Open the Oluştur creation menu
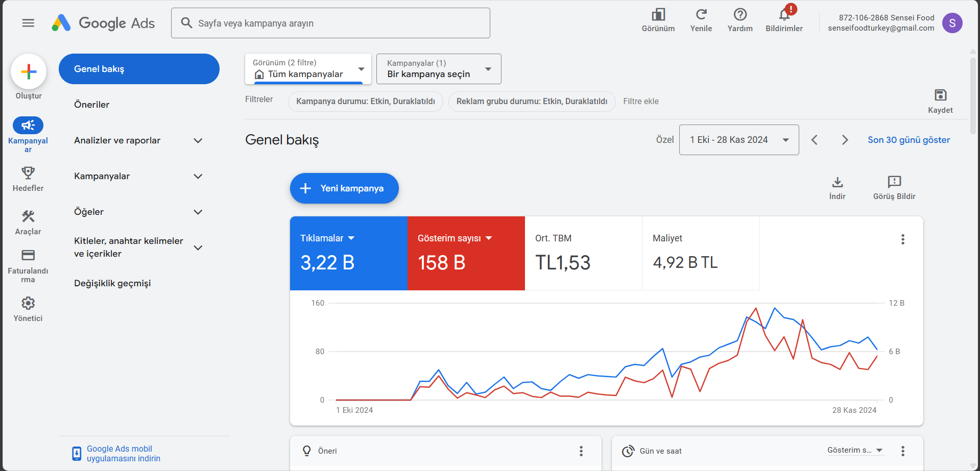 point(29,71)
